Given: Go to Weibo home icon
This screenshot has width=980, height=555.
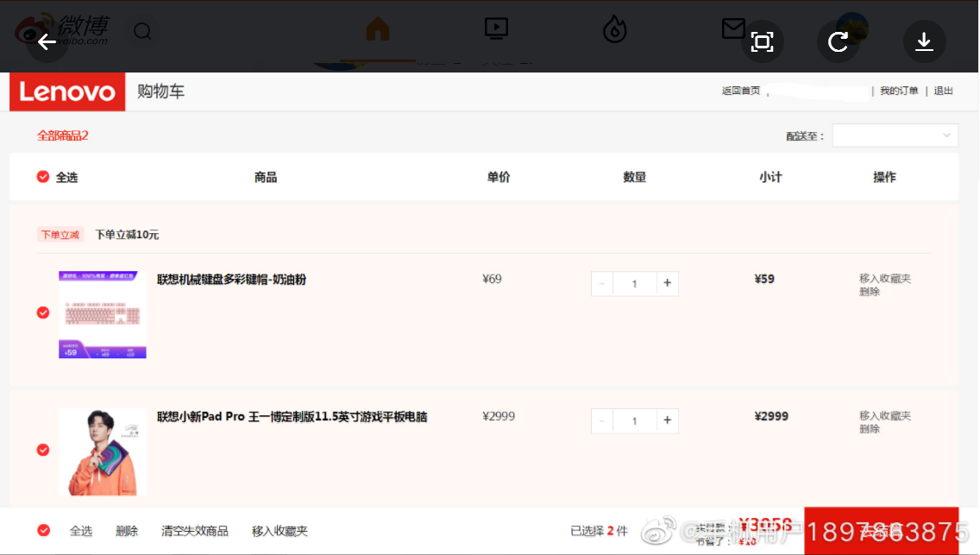Looking at the screenshot, I should (x=378, y=28).
